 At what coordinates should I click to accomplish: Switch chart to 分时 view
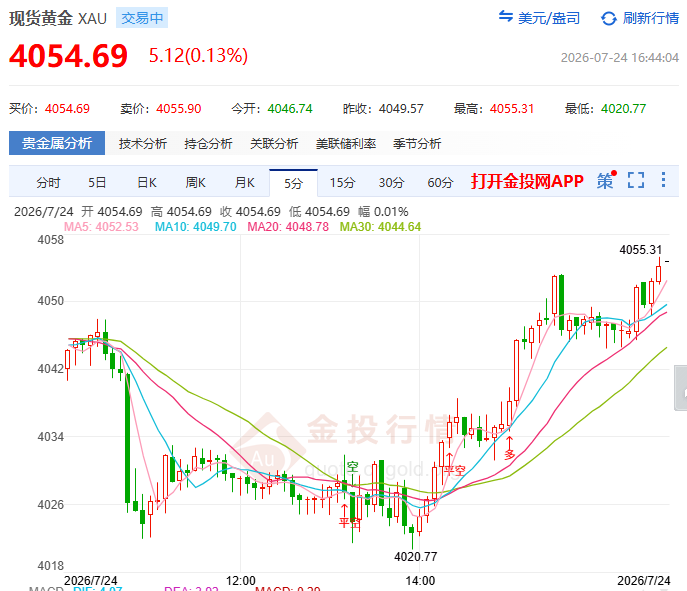tap(48, 182)
